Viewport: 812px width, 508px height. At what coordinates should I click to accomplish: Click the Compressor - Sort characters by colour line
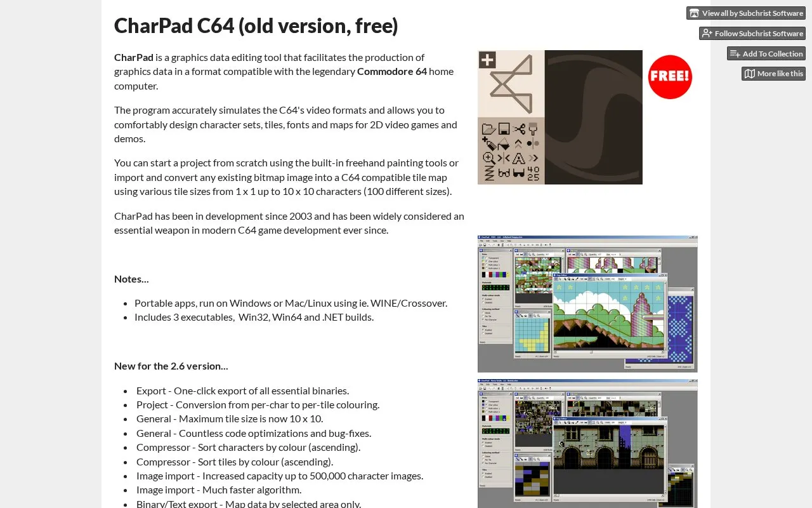pos(248,447)
